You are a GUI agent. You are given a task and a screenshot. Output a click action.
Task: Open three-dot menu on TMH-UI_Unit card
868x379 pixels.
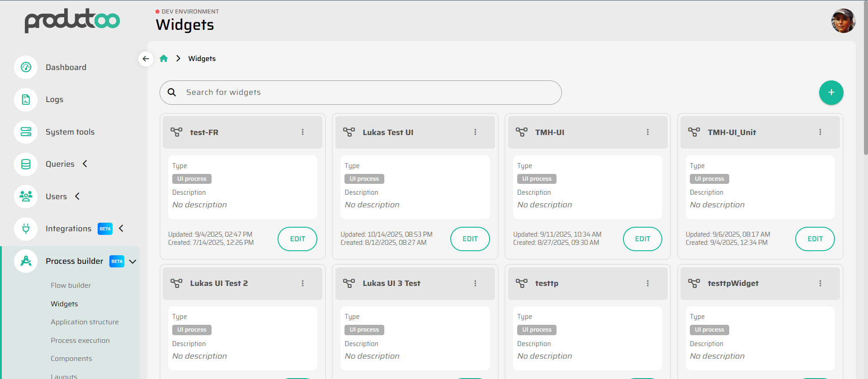click(x=820, y=132)
